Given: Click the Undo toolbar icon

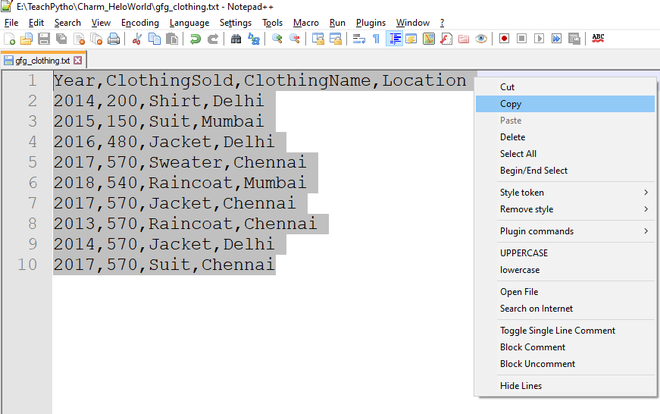Looking at the screenshot, I should click(195, 39).
